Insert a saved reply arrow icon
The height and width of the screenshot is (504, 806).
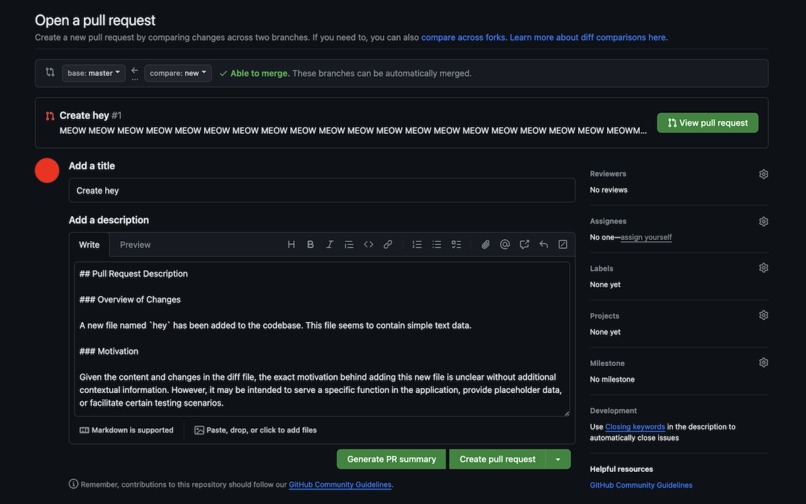click(x=543, y=244)
